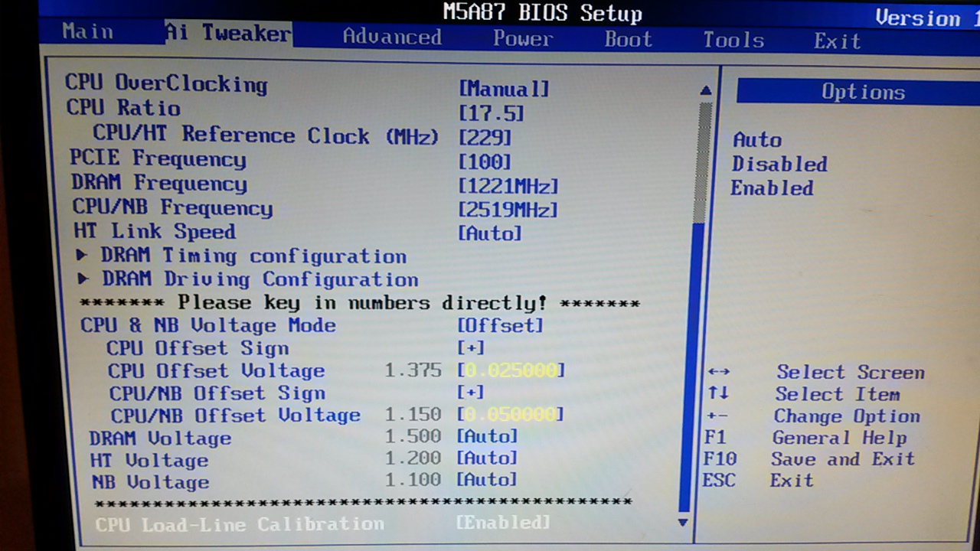This screenshot has width=980, height=551.
Task: Select the Ai Tweaker tab
Action: tap(228, 33)
